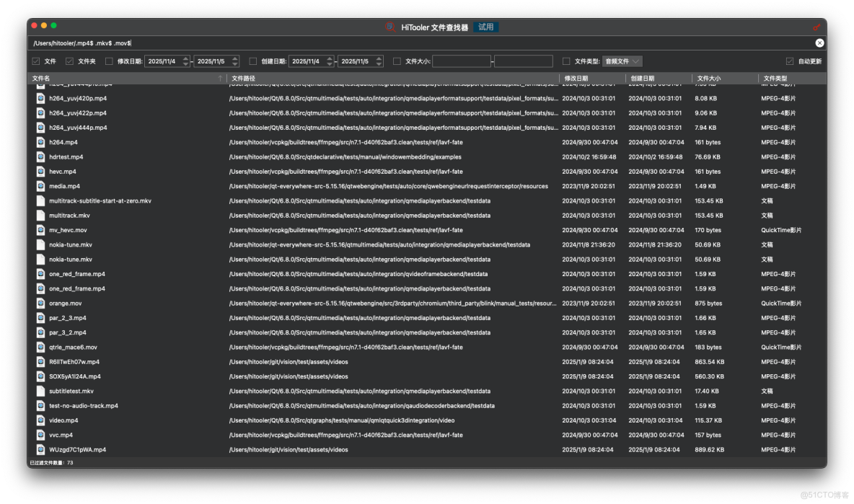Toggle the 文件夹 checkbox

69,61
